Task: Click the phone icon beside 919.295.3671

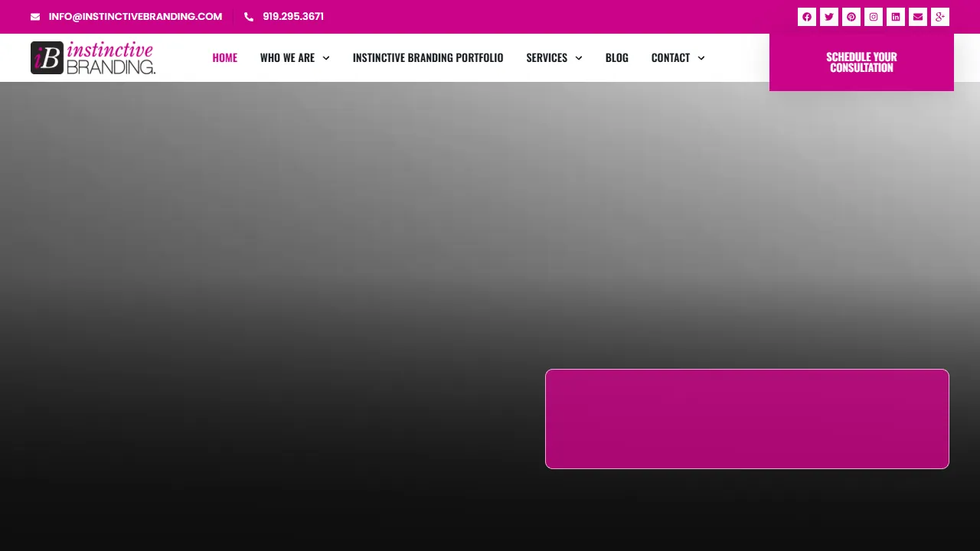Action: click(x=248, y=16)
